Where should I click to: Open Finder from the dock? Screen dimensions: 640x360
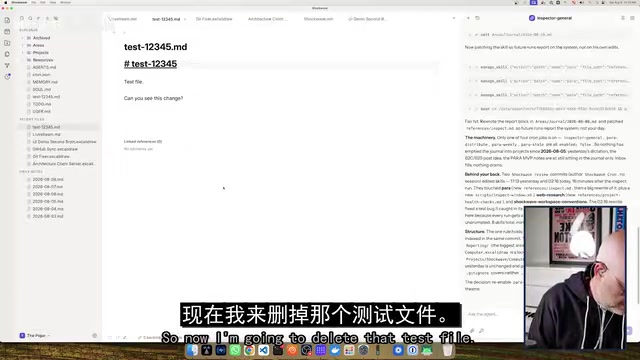click(192, 350)
